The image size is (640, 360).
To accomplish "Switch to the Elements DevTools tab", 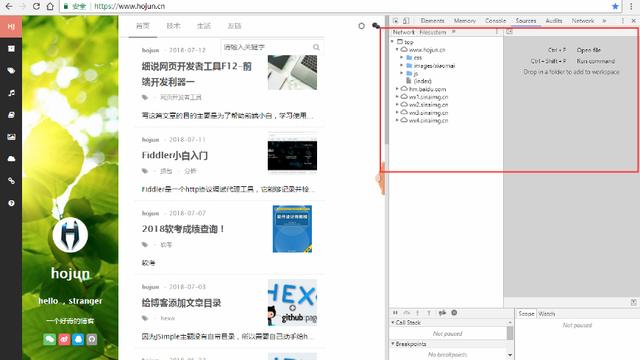I will 432,20.
